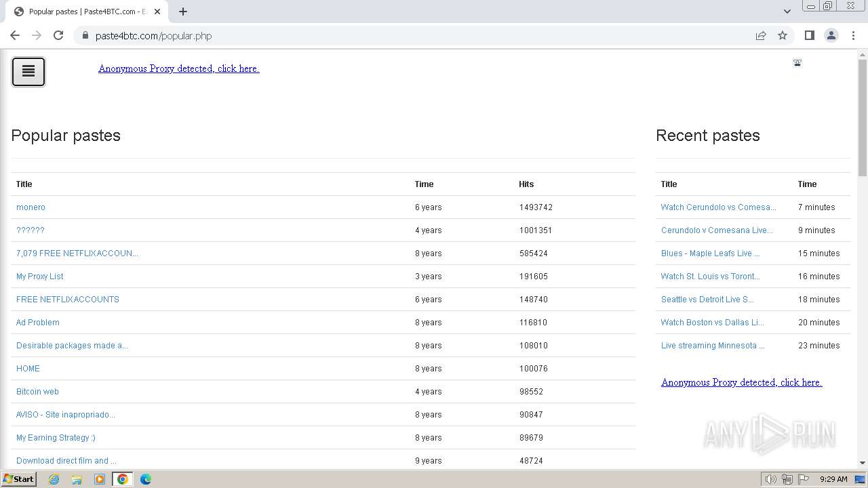Open My Proxy List paste

click(40, 277)
